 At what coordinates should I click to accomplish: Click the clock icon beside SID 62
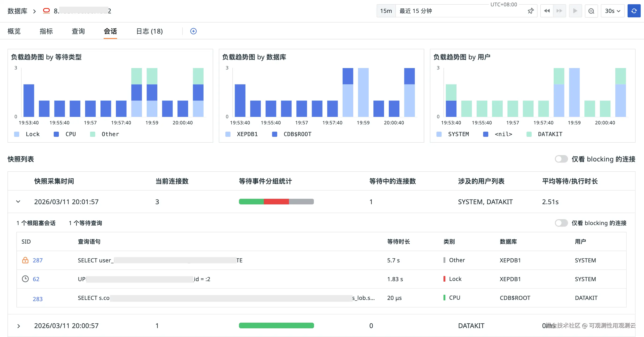25,279
